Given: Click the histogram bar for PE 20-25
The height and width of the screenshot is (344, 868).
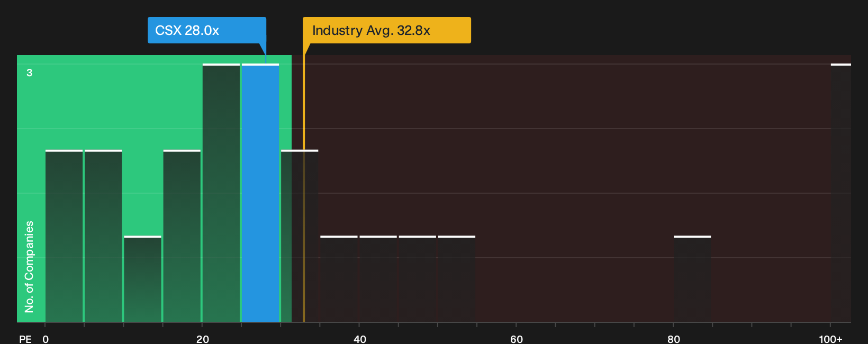Looking at the screenshot, I should pos(221,193).
